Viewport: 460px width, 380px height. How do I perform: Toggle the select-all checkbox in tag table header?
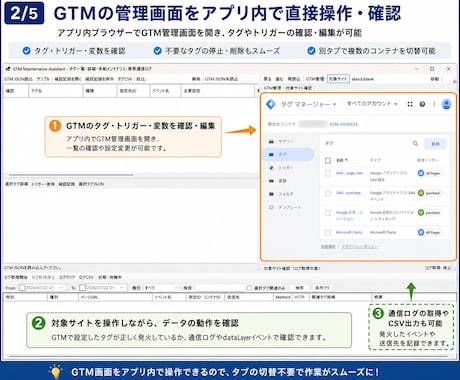[x=328, y=160]
